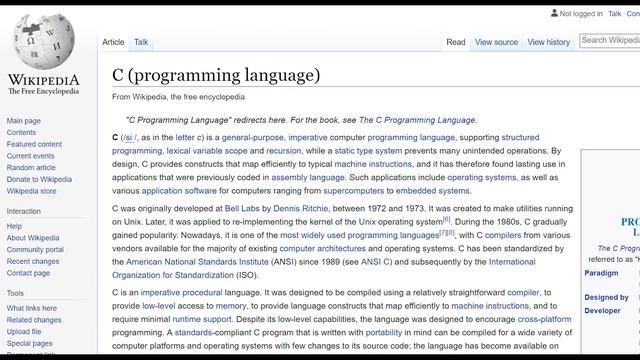Image resolution: width=640 pixels, height=360 pixels.
Task: Open the assembly language link
Action: [x=308, y=178]
